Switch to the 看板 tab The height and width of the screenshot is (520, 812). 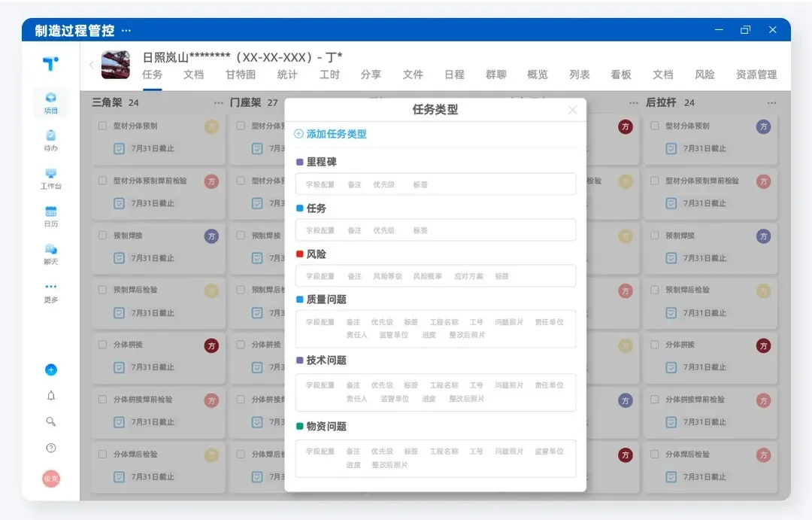[621, 75]
